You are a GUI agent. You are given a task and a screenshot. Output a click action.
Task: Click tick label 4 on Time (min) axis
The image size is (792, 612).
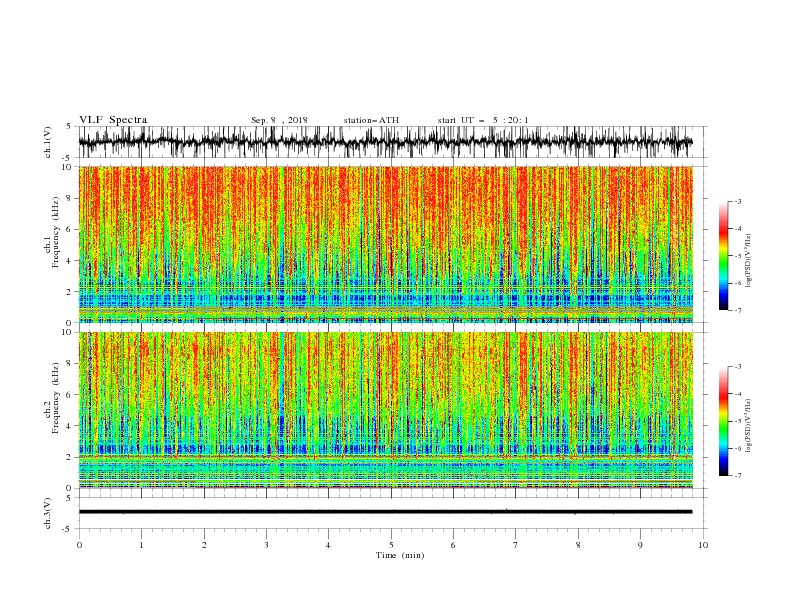328,545
